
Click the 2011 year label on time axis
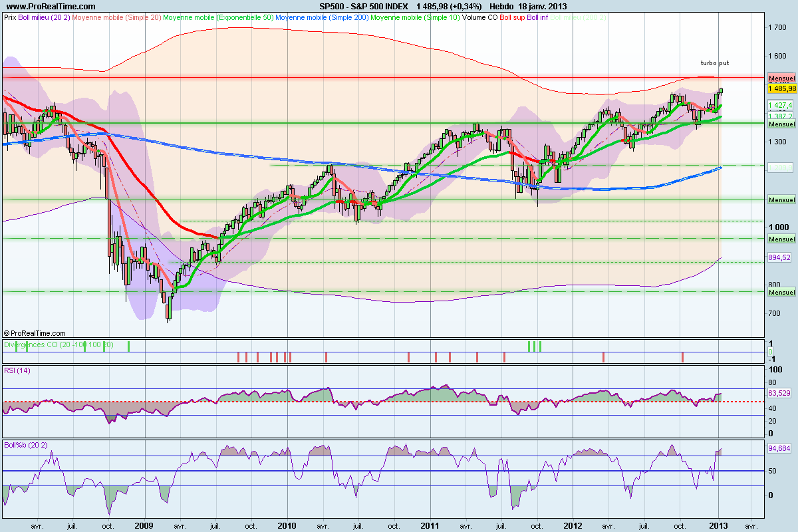pos(430,525)
